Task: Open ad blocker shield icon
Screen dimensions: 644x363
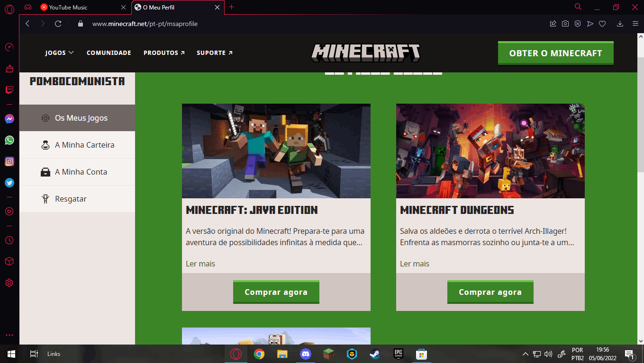Action: pyautogui.click(x=578, y=24)
